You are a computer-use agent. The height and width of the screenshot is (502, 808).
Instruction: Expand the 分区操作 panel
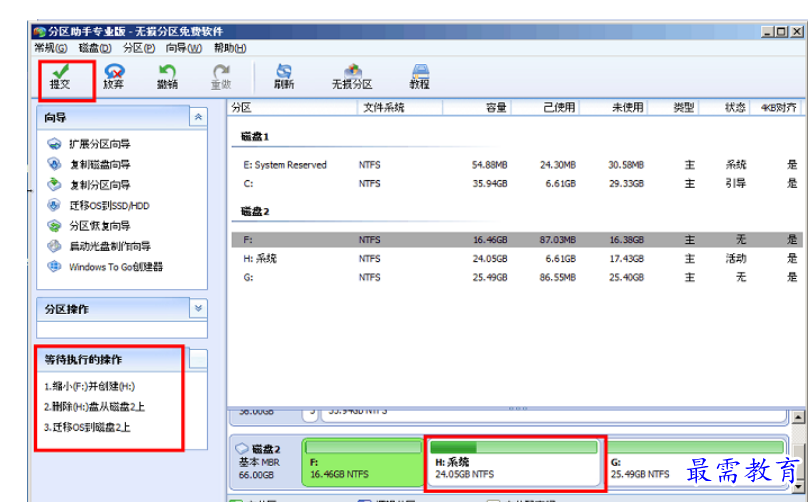pyautogui.click(x=198, y=309)
